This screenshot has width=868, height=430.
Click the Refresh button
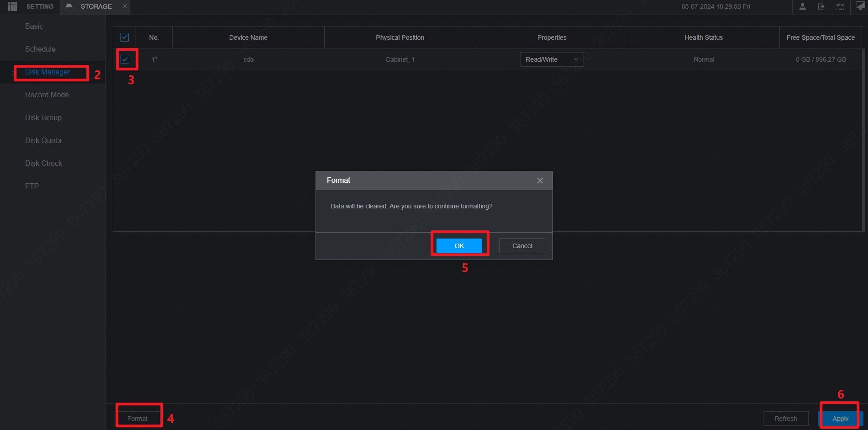[x=785, y=419]
